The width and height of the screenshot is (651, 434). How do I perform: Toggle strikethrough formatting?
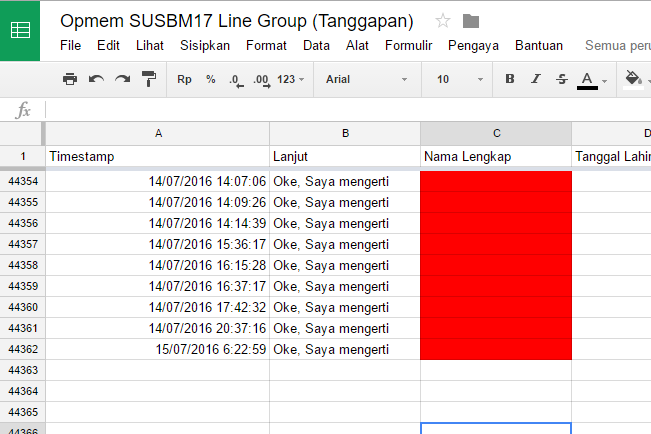562,79
